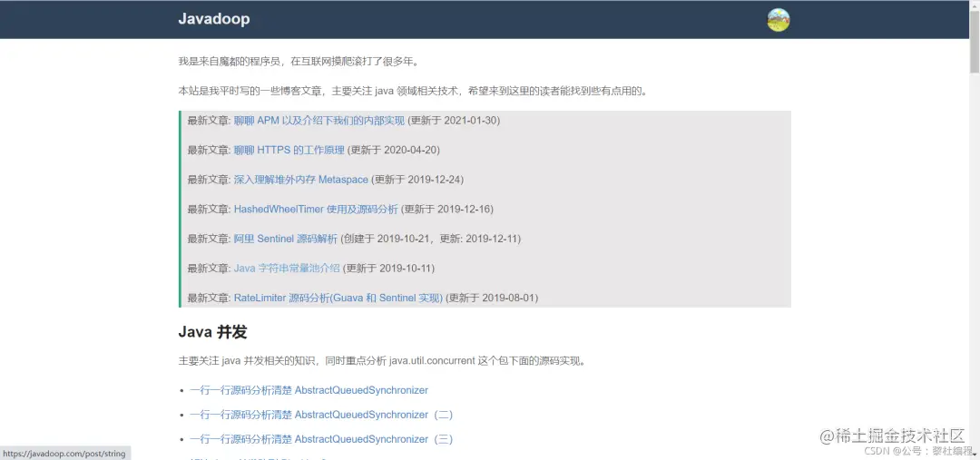Click the scrollbar up arrow

tap(975, 5)
